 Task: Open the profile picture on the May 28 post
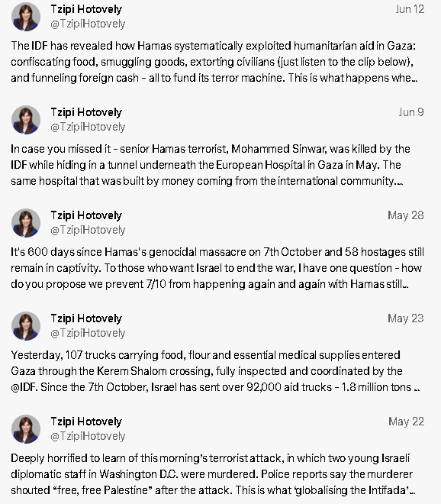(26, 223)
